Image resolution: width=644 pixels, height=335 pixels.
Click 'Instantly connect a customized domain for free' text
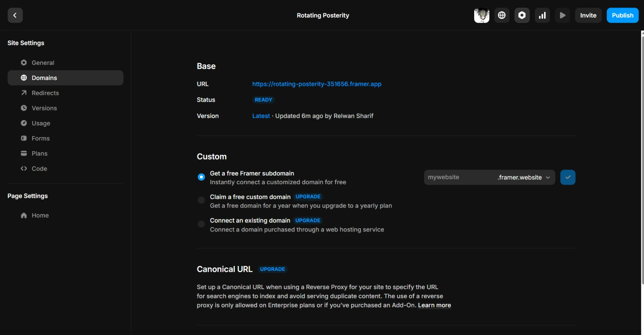coord(278,182)
